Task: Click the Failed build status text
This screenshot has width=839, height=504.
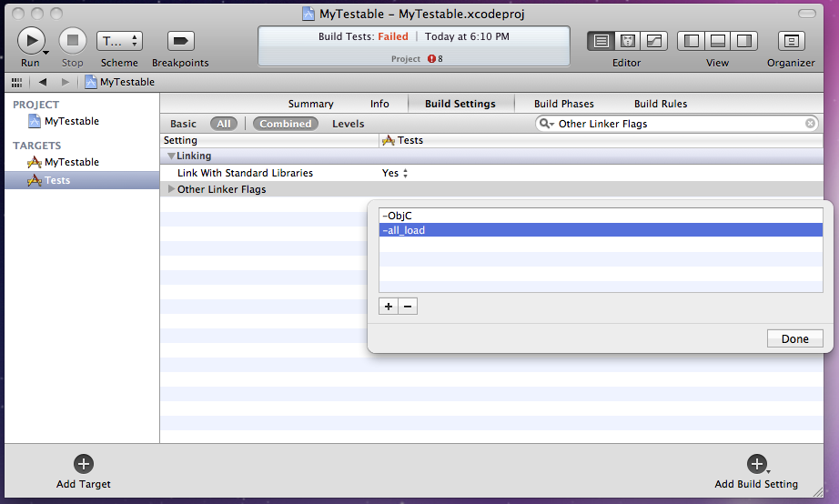Action: [x=393, y=36]
